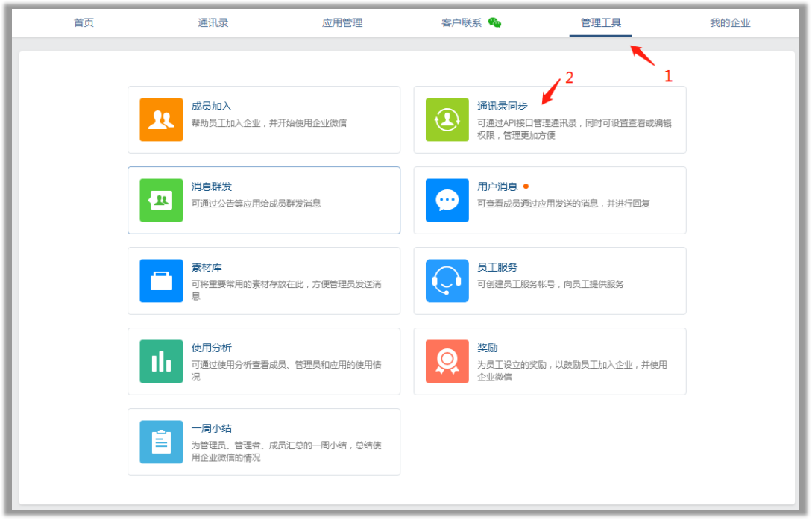The width and height of the screenshot is (812, 520).
Task: Select the green 消息群发 icon
Action: point(161,200)
